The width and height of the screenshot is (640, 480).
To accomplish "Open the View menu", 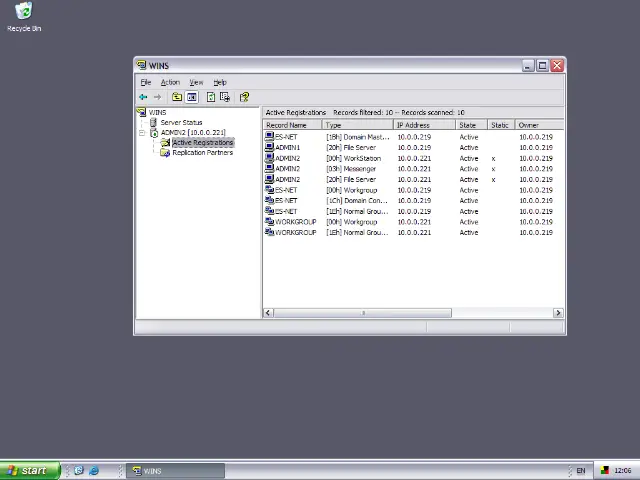I will click(x=196, y=82).
